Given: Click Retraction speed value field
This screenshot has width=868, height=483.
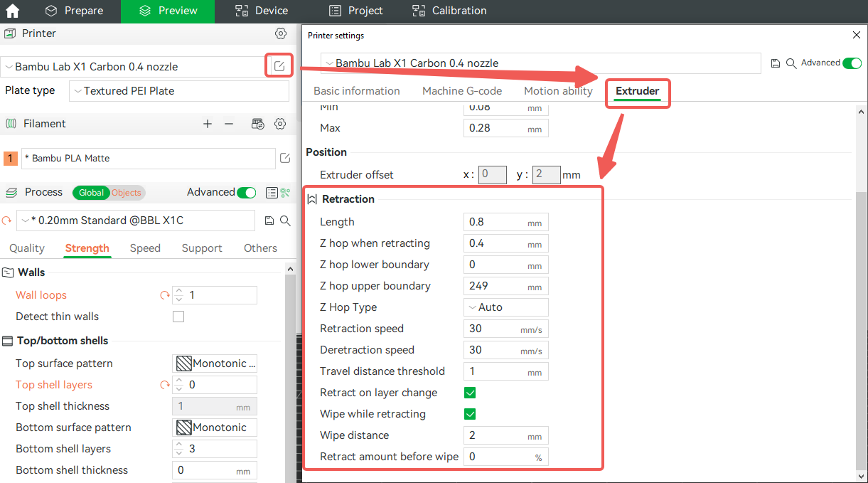Looking at the screenshot, I should point(506,329).
